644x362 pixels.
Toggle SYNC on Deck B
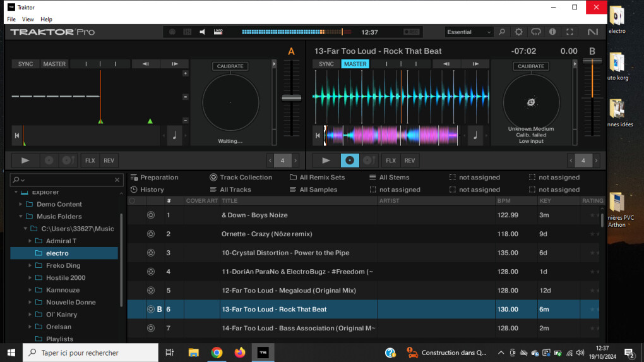[326, 64]
